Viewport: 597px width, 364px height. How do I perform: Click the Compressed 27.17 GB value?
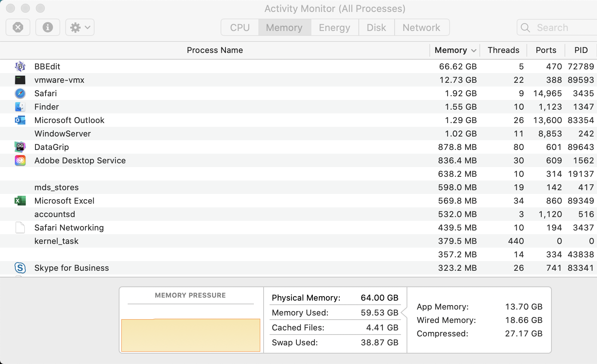[524, 333]
